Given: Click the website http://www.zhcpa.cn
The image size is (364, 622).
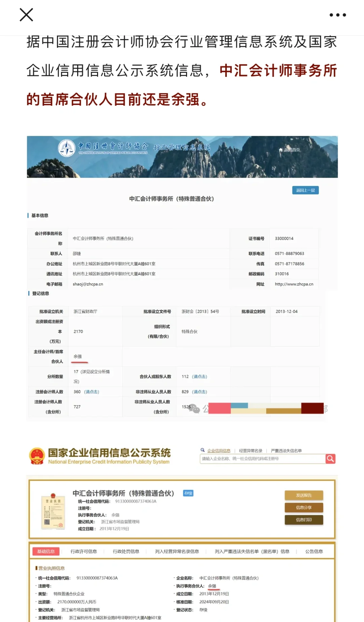Looking at the screenshot, I should (x=294, y=284).
